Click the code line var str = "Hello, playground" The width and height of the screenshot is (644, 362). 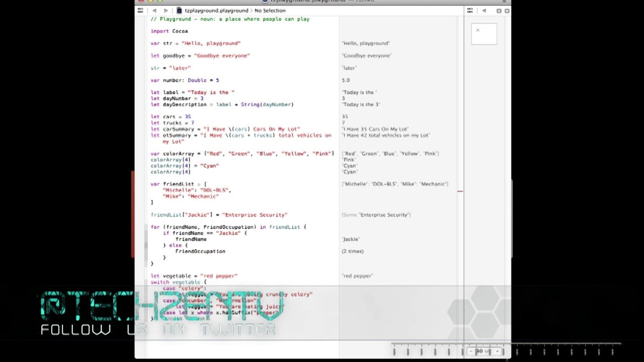(x=195, y=43)
